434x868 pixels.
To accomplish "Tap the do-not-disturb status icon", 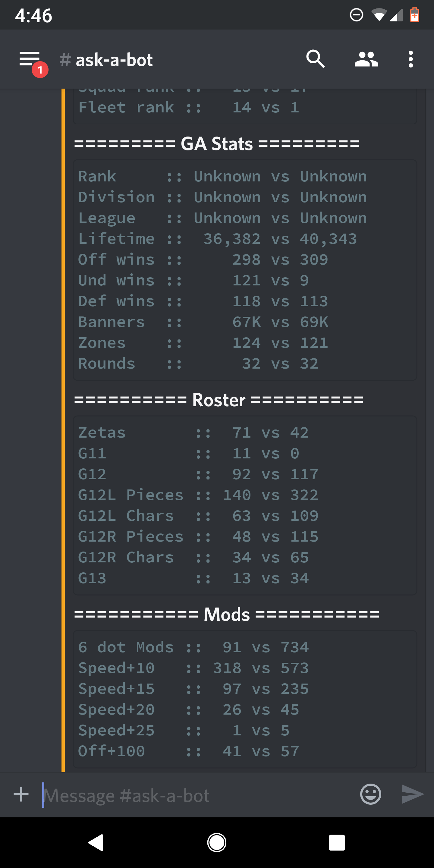I will (357, 14).
